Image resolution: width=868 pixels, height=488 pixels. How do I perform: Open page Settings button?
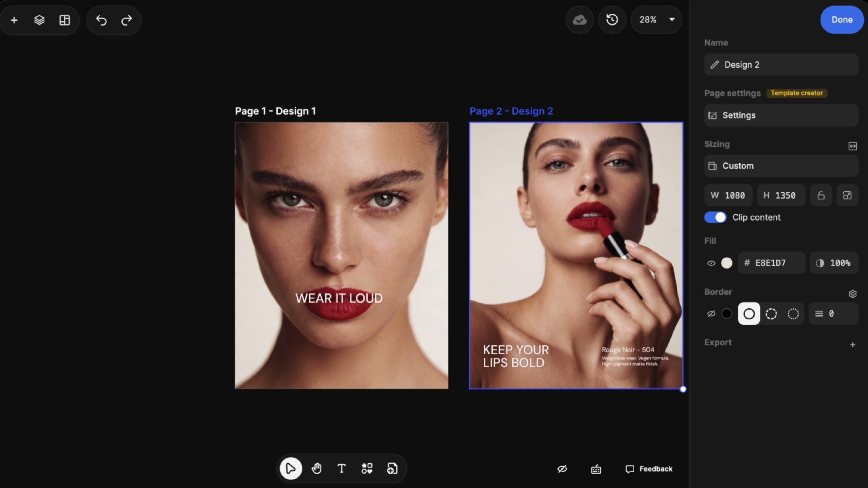pyautogui.click(x=781, y=115)
